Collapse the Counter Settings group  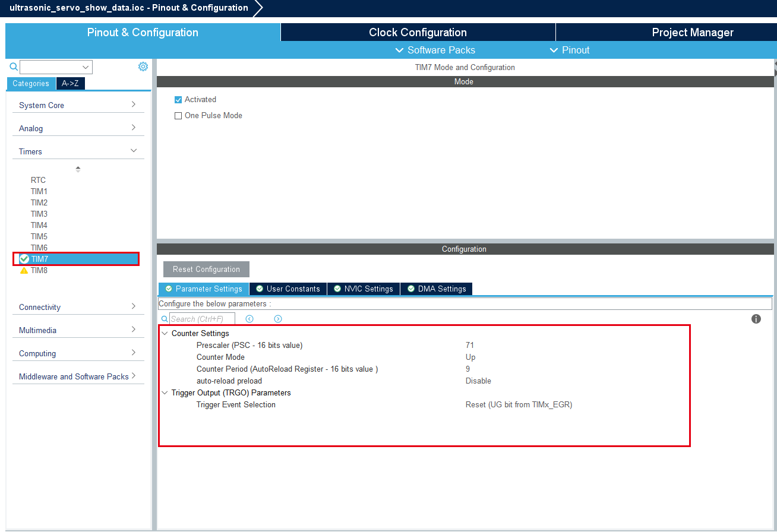point(165,334)
